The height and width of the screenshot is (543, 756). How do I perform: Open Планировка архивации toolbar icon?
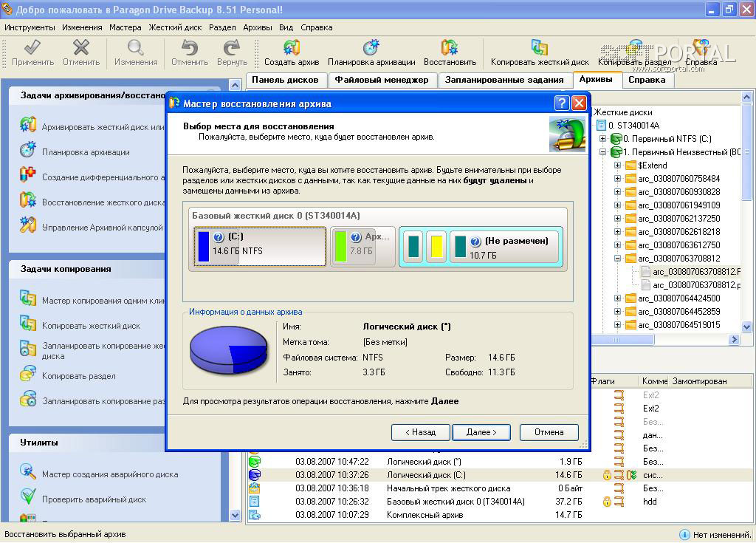[x=371, y=47]
